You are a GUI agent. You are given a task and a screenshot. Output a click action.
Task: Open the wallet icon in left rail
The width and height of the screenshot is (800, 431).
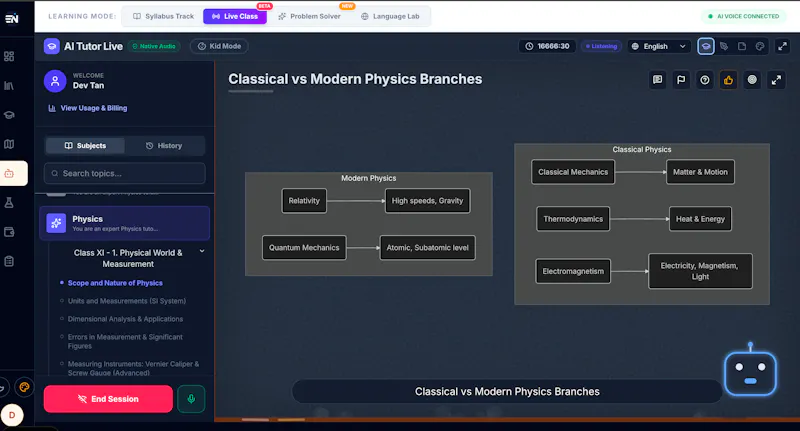(9, 232)
